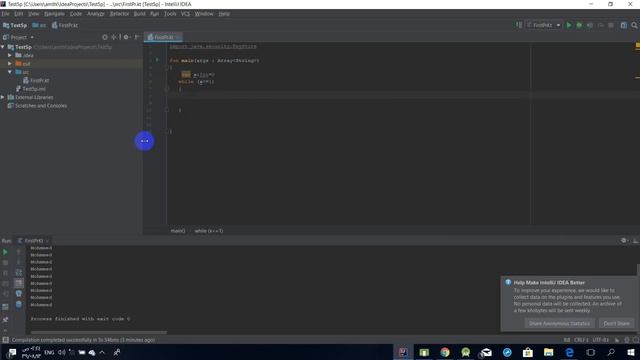Open Search Everywhere magnifier icon
The height and width of the screenshot is (360, 640).
click(634, 25)
